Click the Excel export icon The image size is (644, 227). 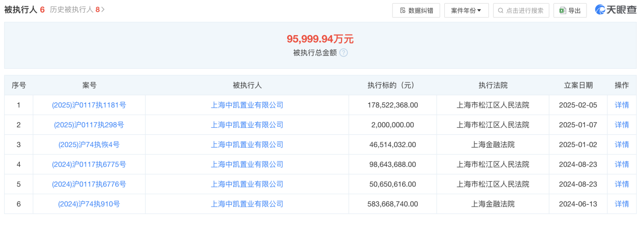(x=563, y=10)
